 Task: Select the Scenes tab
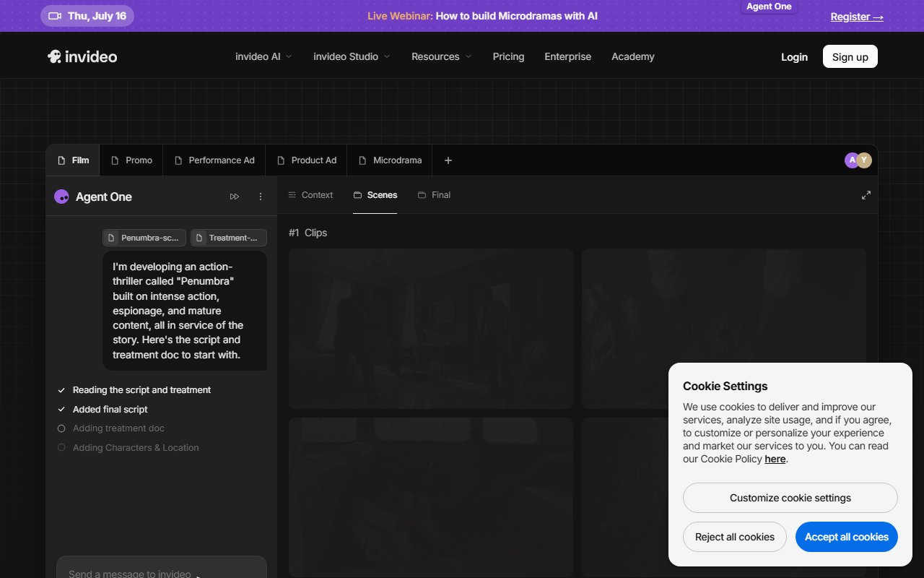click(x=375, y=195)
